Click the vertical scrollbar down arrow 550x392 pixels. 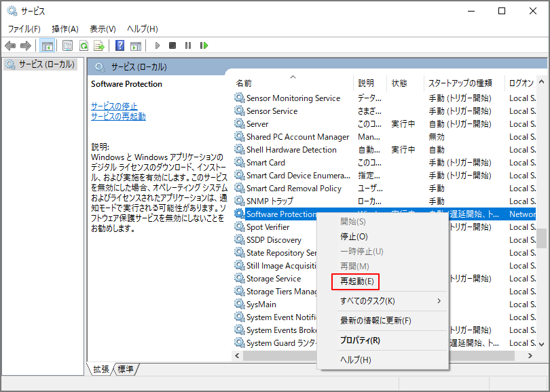coord(542,344)
